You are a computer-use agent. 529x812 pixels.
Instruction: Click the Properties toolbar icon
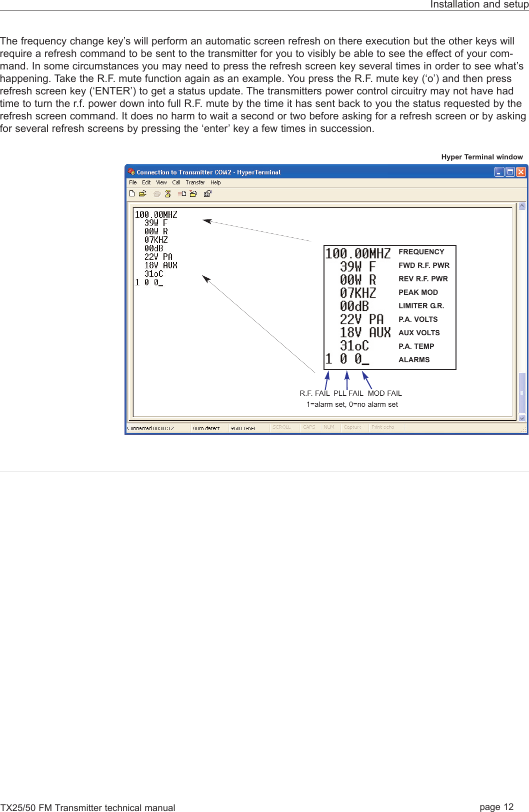point(207,193)
